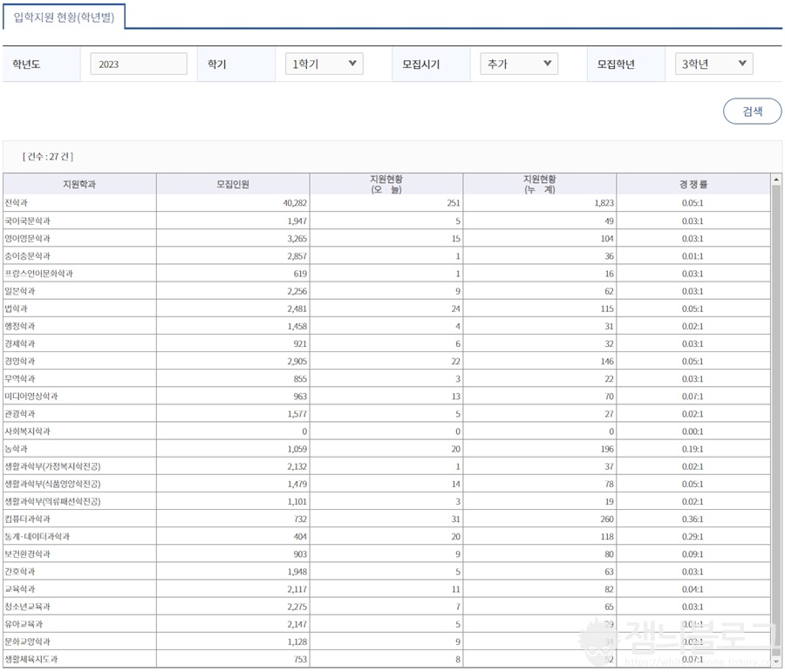This screenshot has height=672, width=785.
Task: Select the 생활체육지도과 row
Action: coord(386,658)
